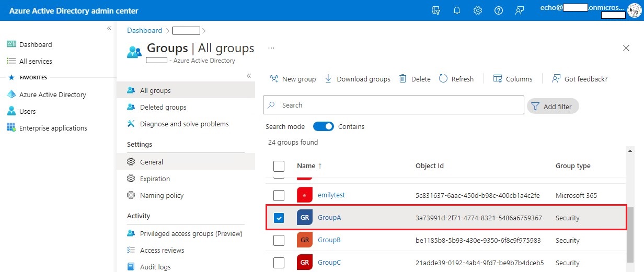Screen dimensions: 644x272
Task: Click the top bar feedback icon
Action: 520,10
